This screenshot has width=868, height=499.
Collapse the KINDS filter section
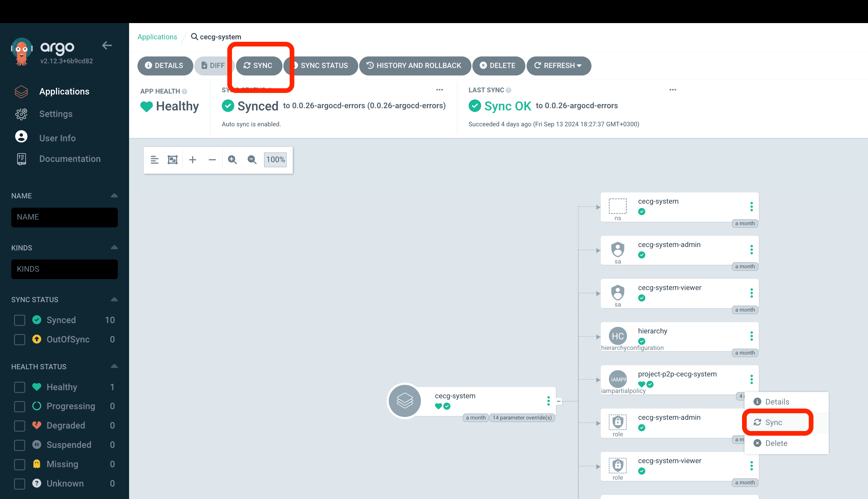(114, 247)
